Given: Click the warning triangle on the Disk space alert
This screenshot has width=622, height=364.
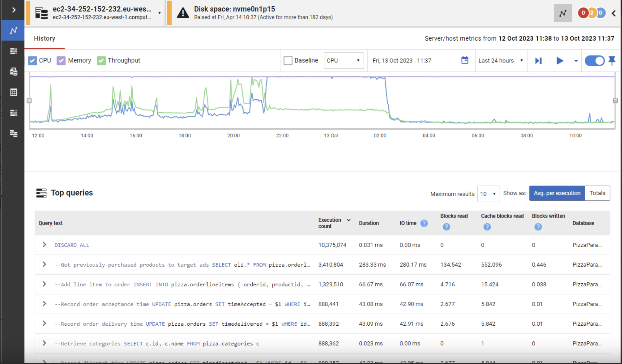Looking at the screenshot, I should pyautogui.click(x=183, y=13).
